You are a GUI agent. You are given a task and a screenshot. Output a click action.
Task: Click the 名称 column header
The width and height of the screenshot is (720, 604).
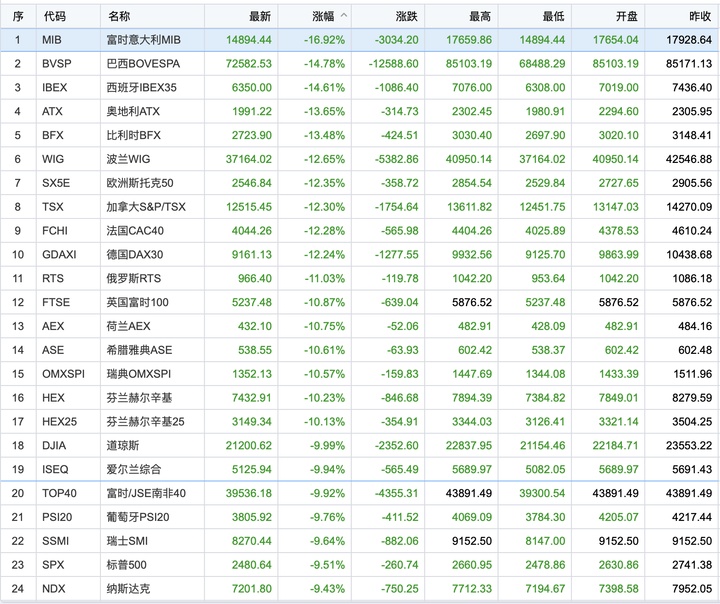119,17
